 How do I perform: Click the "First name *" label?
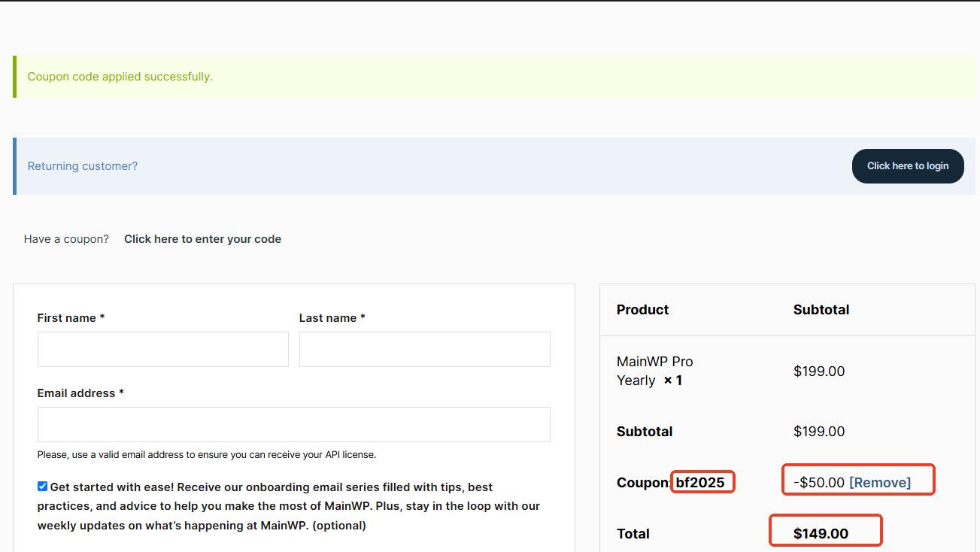pyautogui.click(x=71, y=318)
